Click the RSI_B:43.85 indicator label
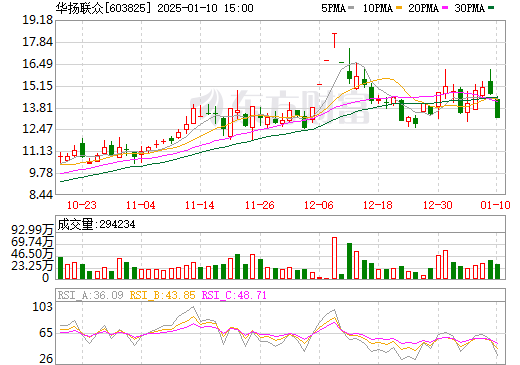Viewport: 520px width, 365px height. coord(162,295)
